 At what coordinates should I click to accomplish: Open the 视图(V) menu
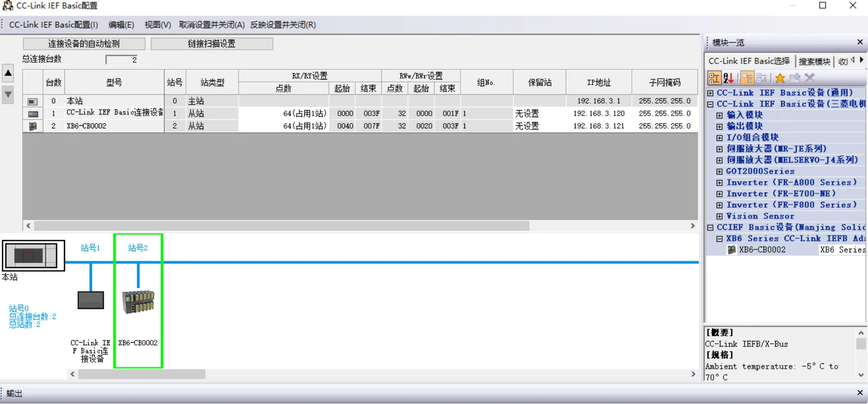coord(157,25)
